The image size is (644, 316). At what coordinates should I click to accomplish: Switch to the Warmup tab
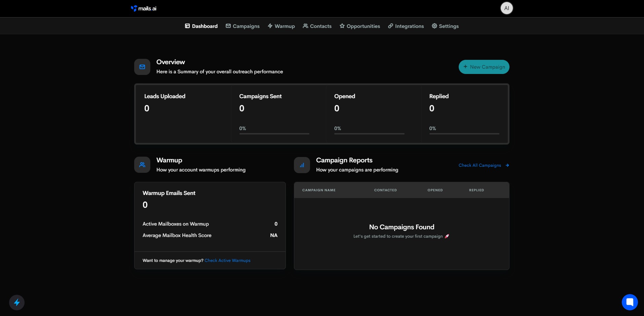[x=281, y=26]
